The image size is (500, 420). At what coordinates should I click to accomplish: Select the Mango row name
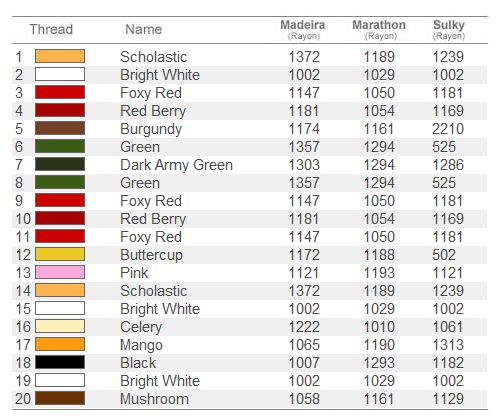[141, 345]
